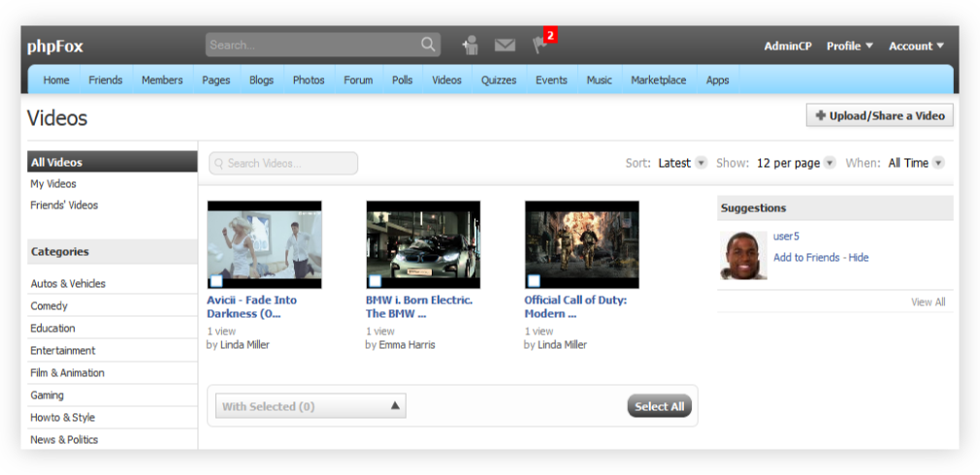Click Add to Friends link for user5
This screenshot has height=475, width=980.
click(x=807, y=258)
